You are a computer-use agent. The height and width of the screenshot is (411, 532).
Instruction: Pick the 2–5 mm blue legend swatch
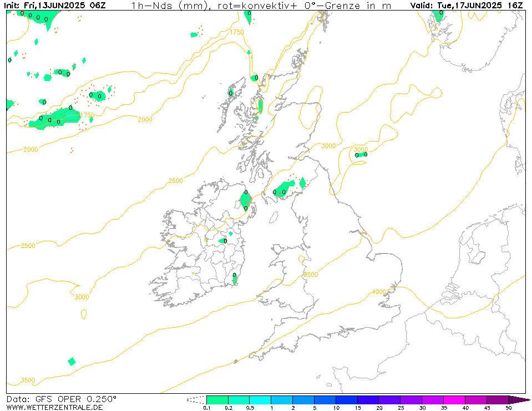303,400
